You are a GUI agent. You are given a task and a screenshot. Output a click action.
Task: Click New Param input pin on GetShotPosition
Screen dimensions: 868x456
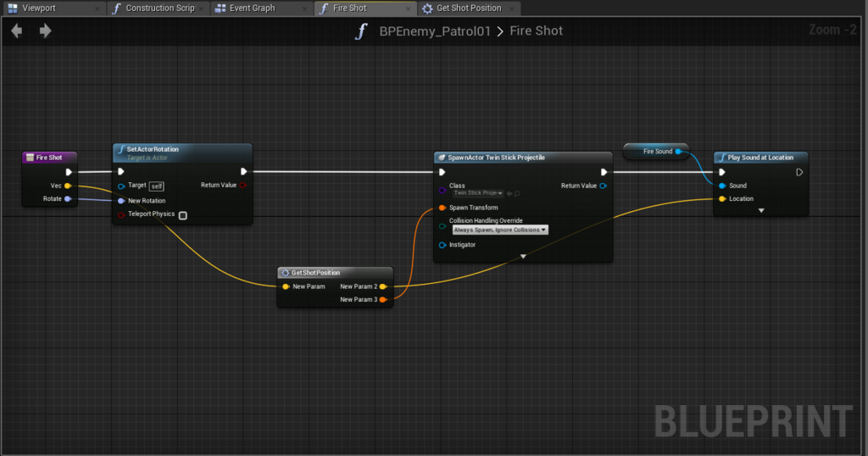click(x=286, y=286)
